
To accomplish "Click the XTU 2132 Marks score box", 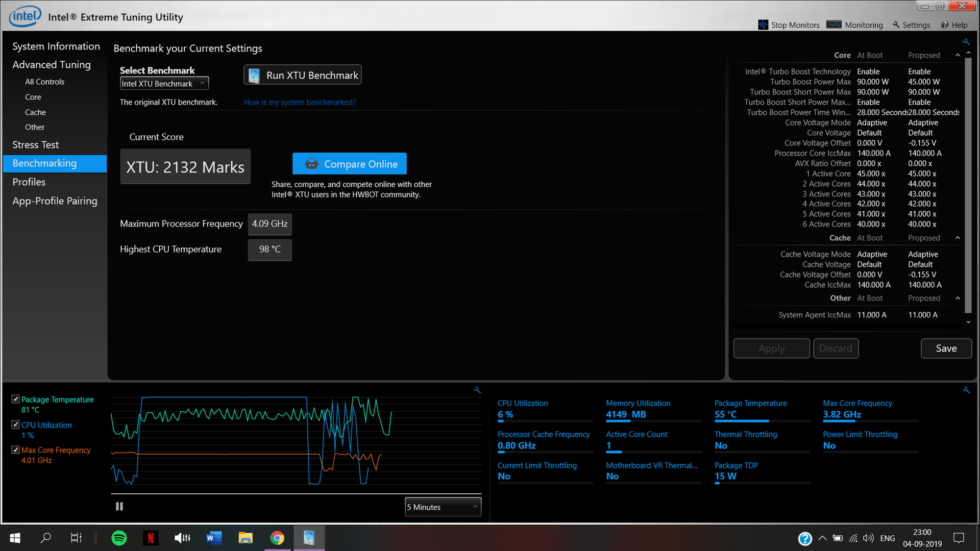I will [x=185, y=167].
